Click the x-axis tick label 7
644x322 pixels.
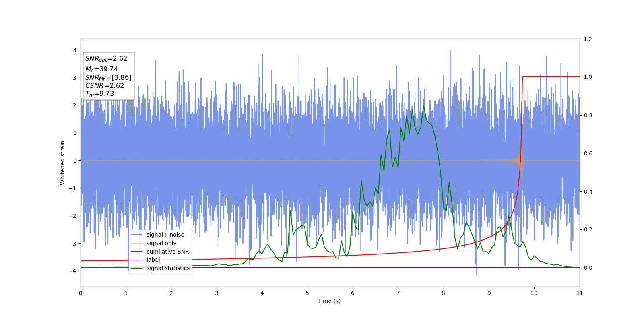click(x=398, y=293)
